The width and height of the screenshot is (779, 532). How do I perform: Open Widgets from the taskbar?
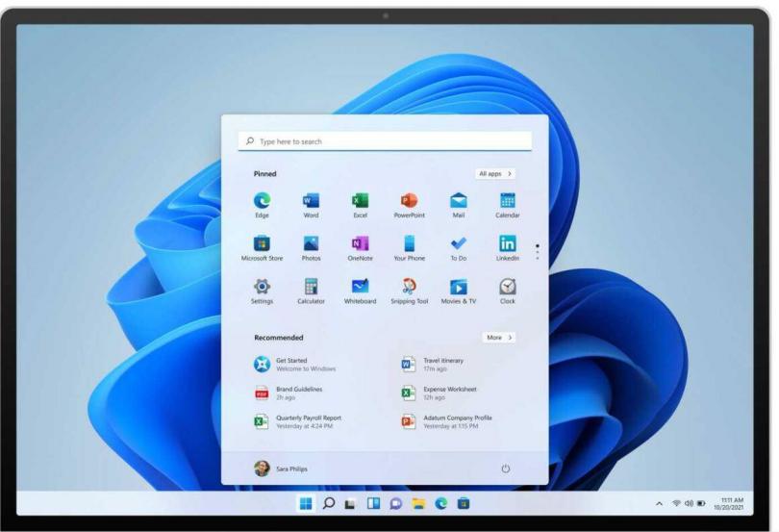point(373,504)
